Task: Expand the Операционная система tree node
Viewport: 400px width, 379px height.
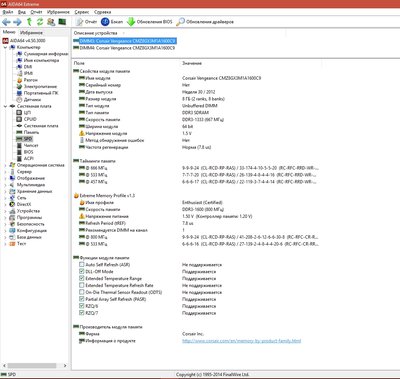Action: click(5, 165)
